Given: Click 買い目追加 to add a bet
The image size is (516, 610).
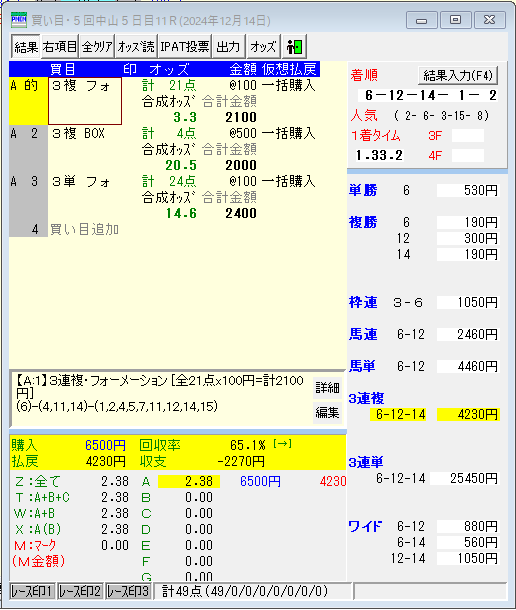Looking at the screenshot, I should pyautogui.click(x=84, y=229).
